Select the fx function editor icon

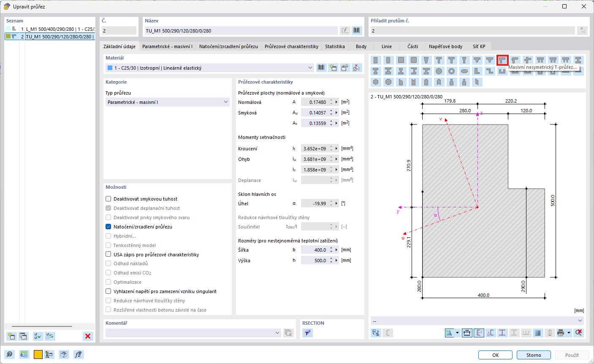78,354
